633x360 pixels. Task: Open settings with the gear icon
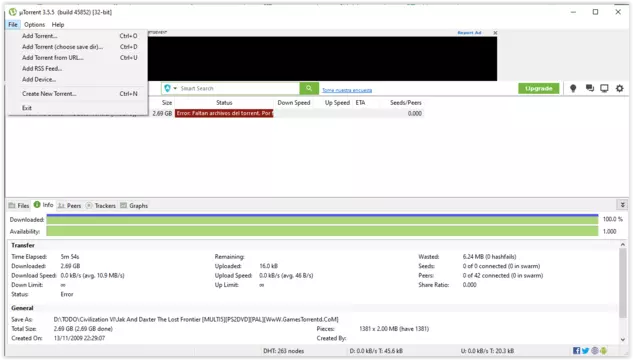(619, 88)
